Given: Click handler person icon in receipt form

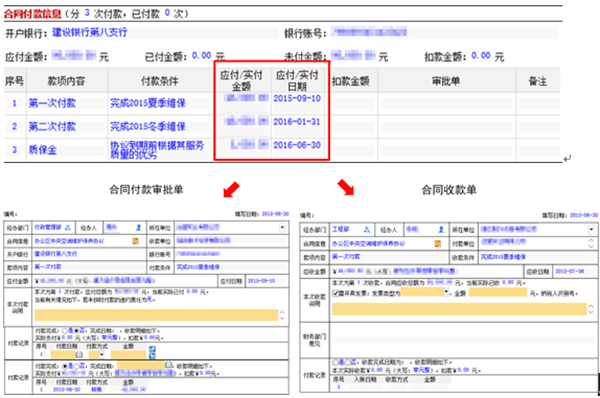Looking at the screenshot, I should tap(441, 230).
